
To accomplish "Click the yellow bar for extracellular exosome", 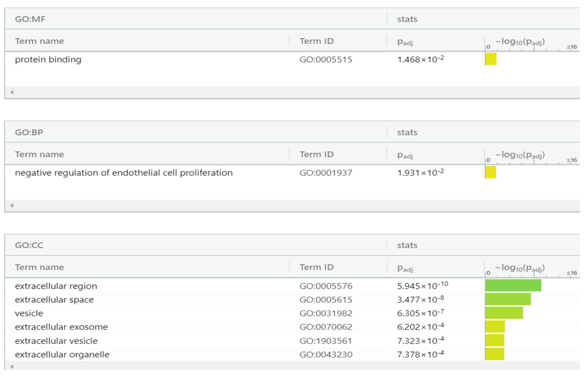I will coord(495,326).
